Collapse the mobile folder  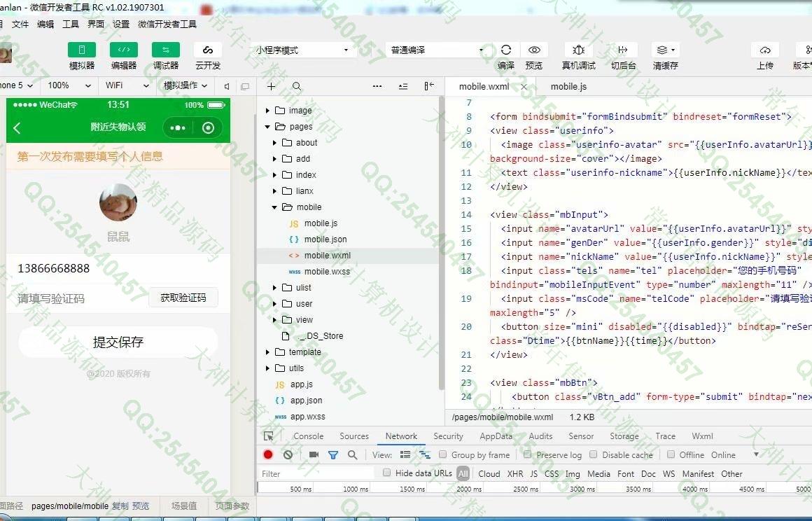274,207
